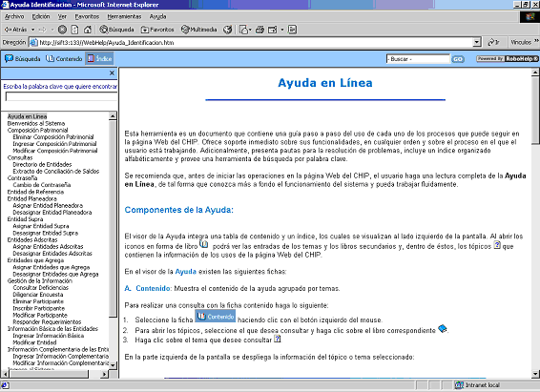Click index list scroll down arrow
Screen dimensions: 540x392
click(x=113, y=365)
